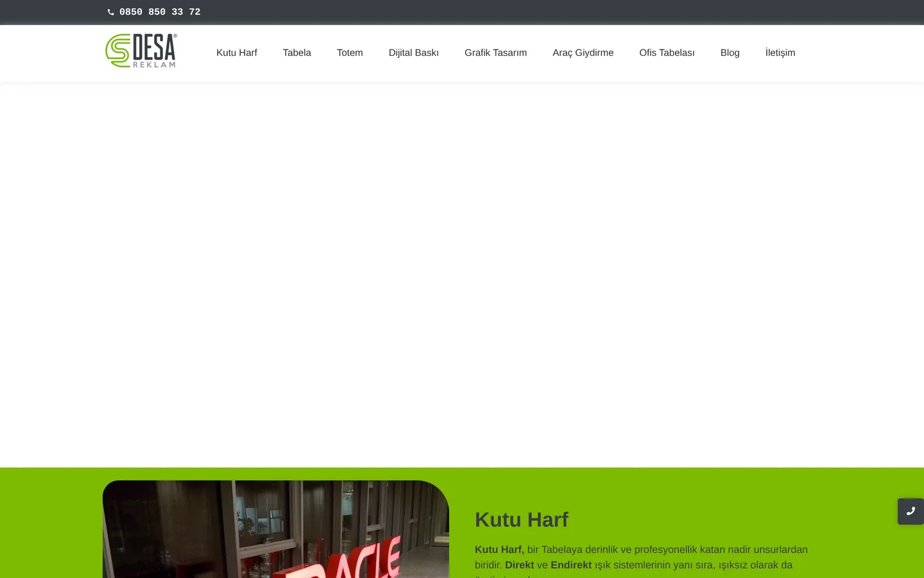The width and height of the screenshot is (924, 578).
Task: Select Totem in the navigation
Action: coord(350,53)
